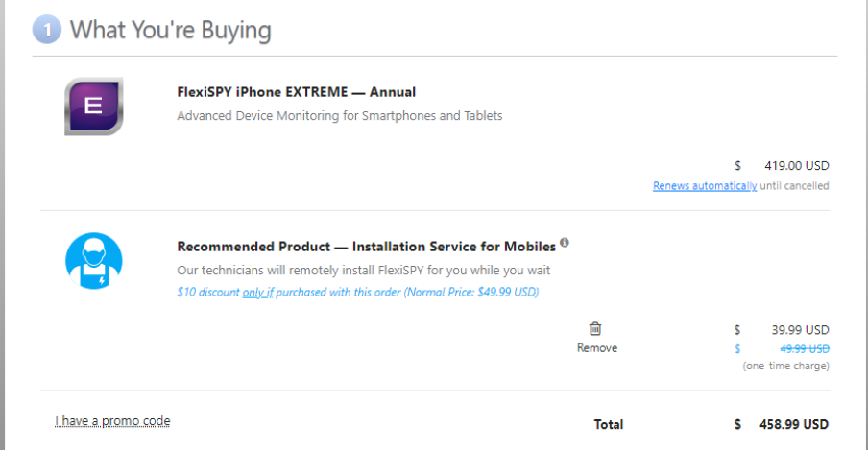
Task: Click the Recommended Product installation service title
Action: (366, 247)
